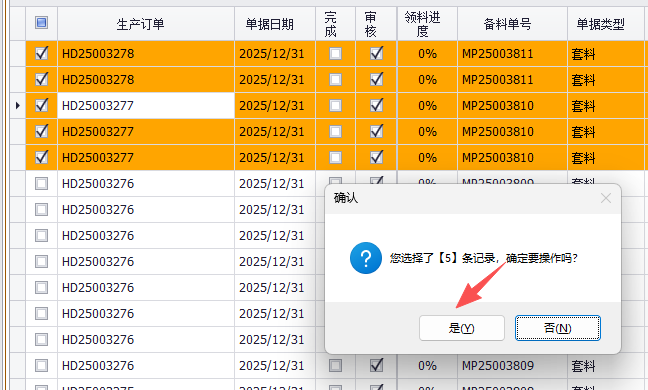Click the blue question mark icon in the dialog
648x390 pixels.
[366, 258]
